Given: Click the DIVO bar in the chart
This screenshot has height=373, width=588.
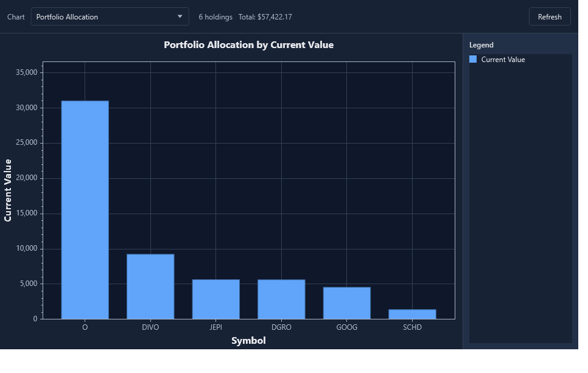Looking at the screenshot, I should coord(150,287).
